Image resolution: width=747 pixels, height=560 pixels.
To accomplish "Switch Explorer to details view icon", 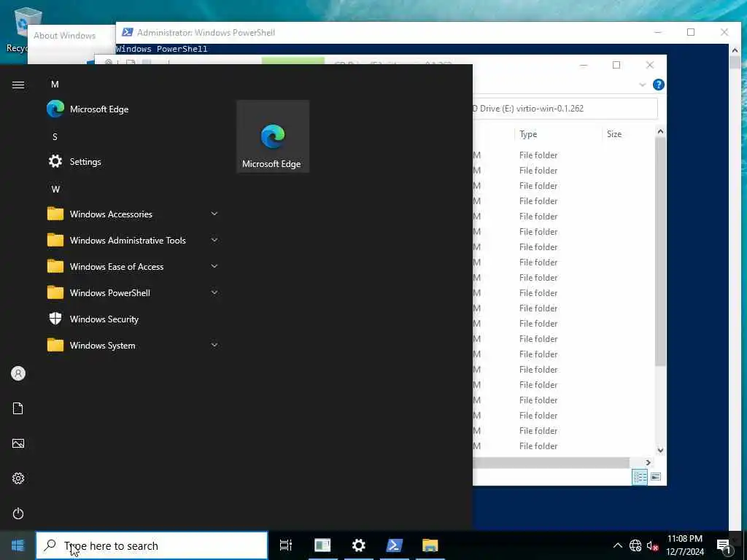I will coord(640,477).
